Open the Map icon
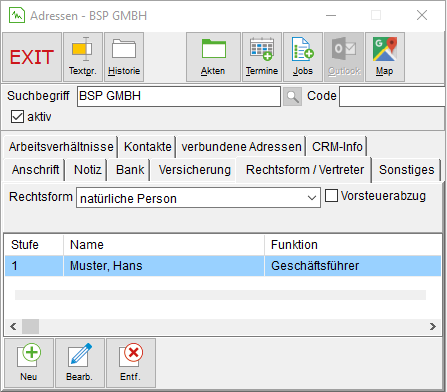 [x=385, y=57]
